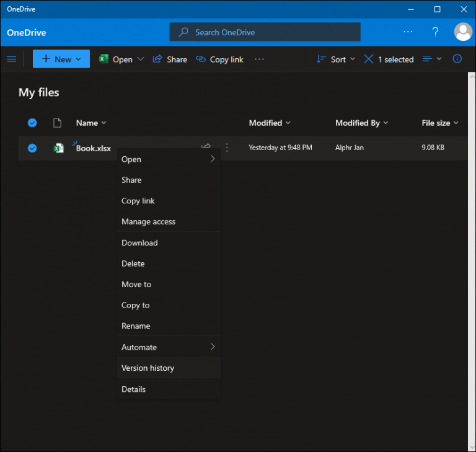Open the user account avatar
This screenshot has height=452, width=476.
[462, 32]
